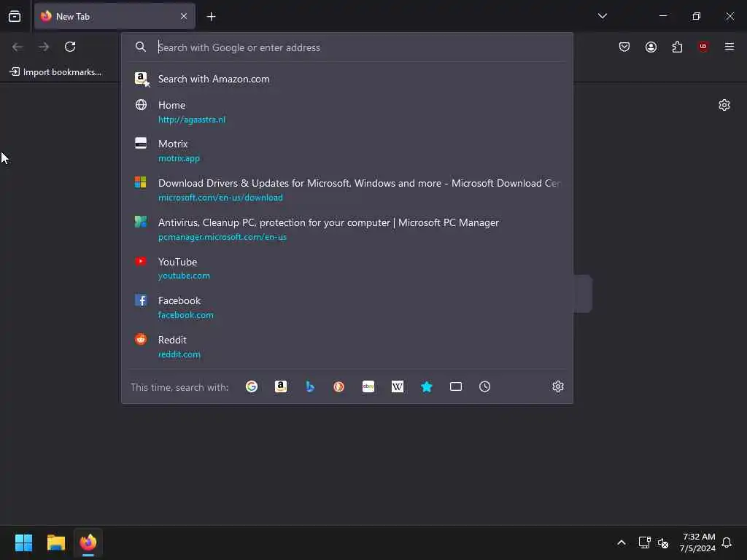Click the motrix.app URL text

pyautogui.click(x=179, y=158)
